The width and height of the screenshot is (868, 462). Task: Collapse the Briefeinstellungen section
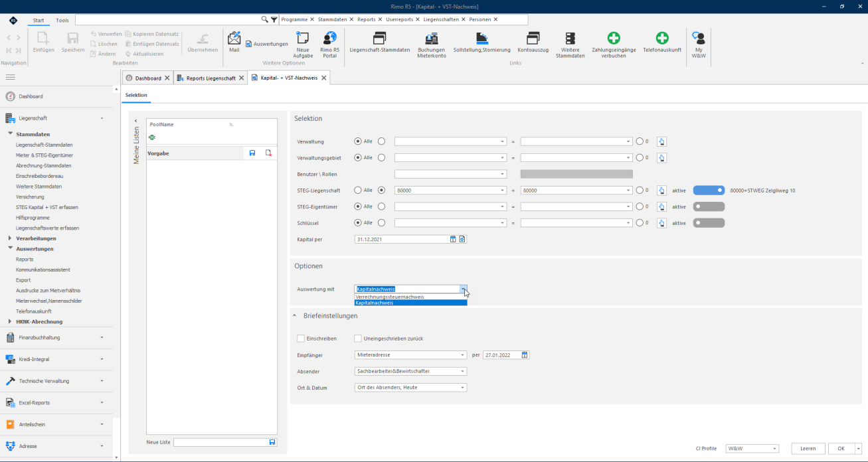295,316
